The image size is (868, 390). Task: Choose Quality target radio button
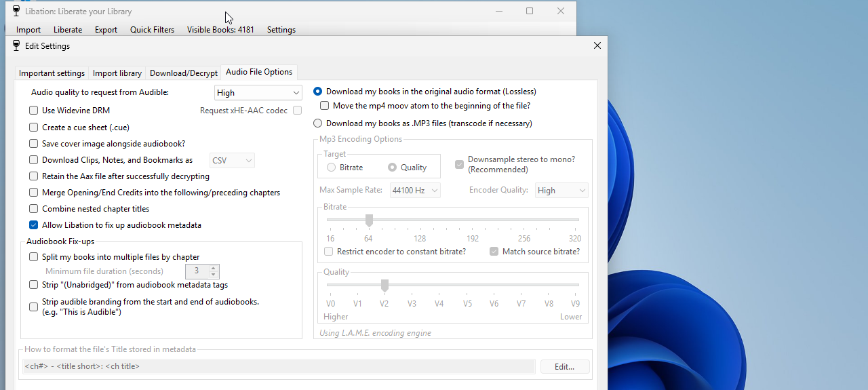pos(392,168)
